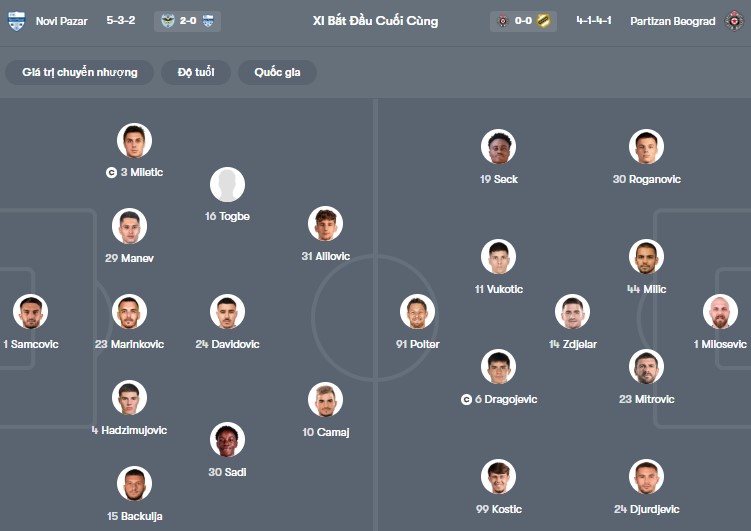Click Seck's player photo

tap(498, 147)
